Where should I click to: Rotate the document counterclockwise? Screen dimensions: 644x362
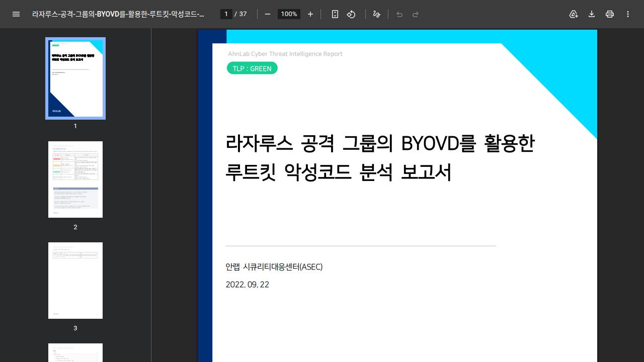point(351,14)
